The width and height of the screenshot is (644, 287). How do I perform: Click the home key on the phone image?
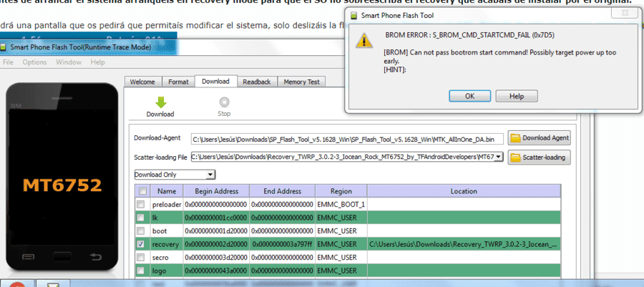tap(62, 258)
